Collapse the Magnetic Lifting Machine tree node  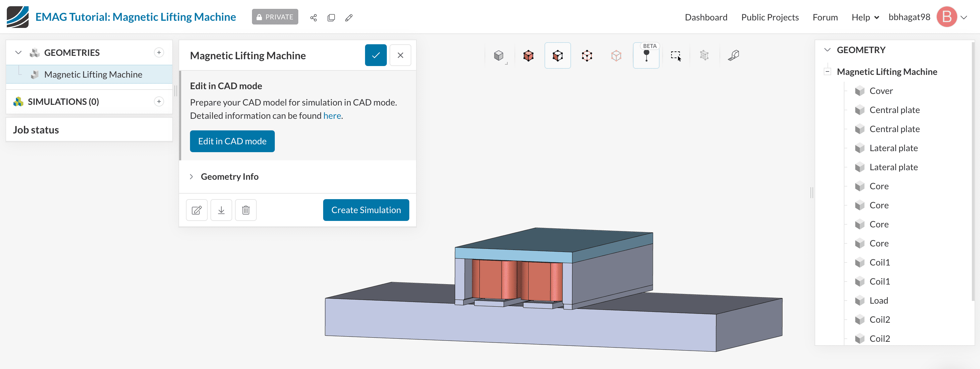(x=827, y=71)
